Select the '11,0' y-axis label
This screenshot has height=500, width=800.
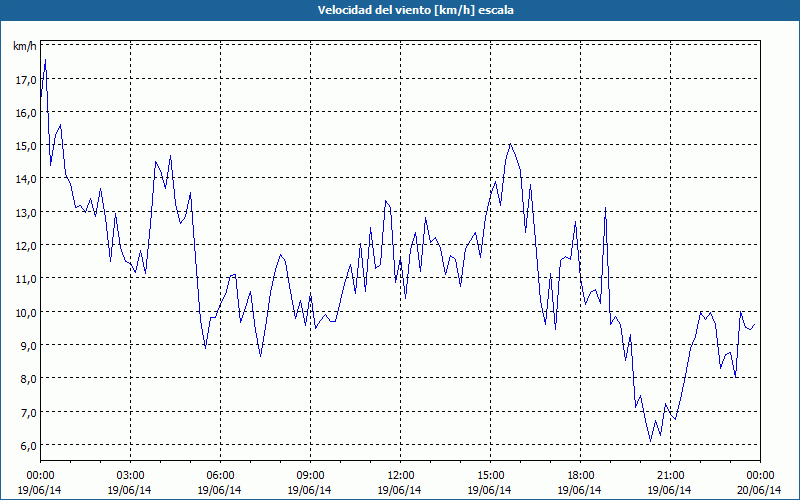[26, 279]
